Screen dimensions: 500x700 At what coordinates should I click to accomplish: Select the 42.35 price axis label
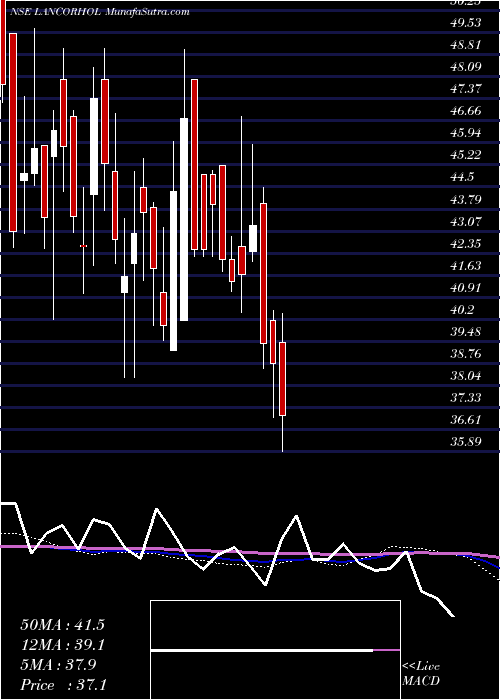467,243
